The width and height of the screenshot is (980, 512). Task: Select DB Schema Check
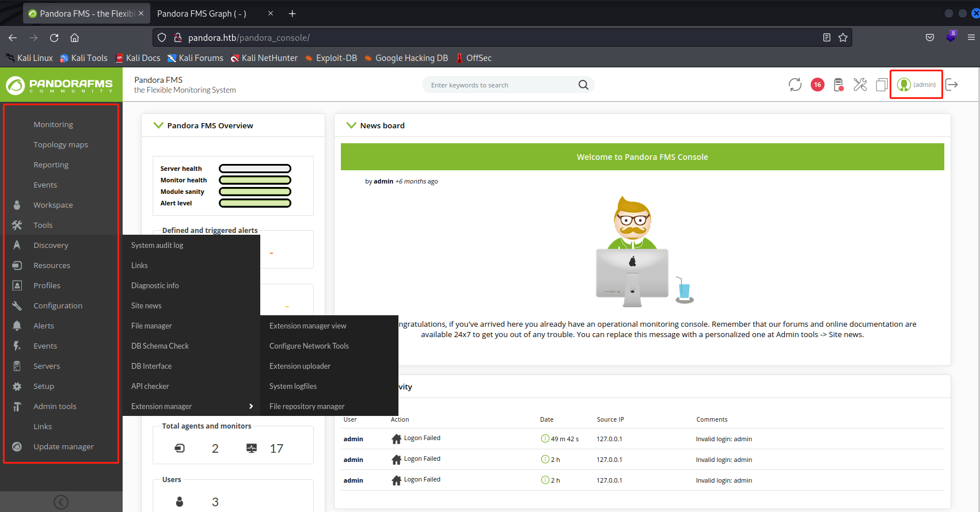coord(160,346)
